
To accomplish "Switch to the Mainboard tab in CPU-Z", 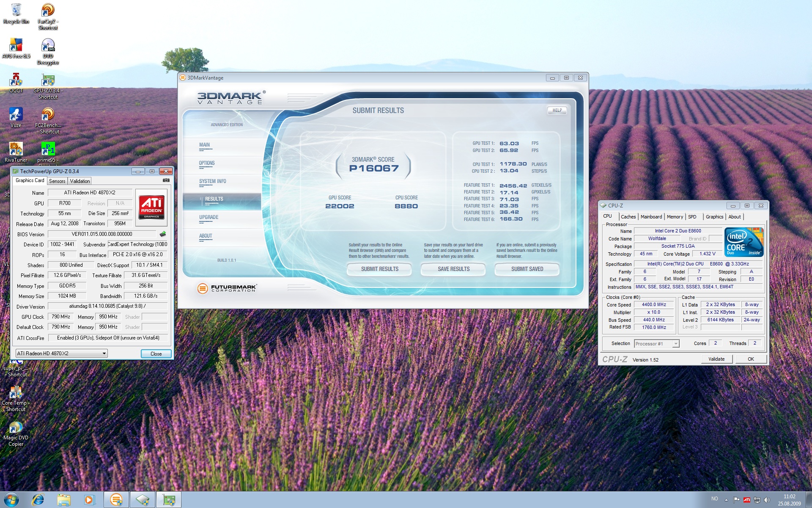I will point(651,217).
